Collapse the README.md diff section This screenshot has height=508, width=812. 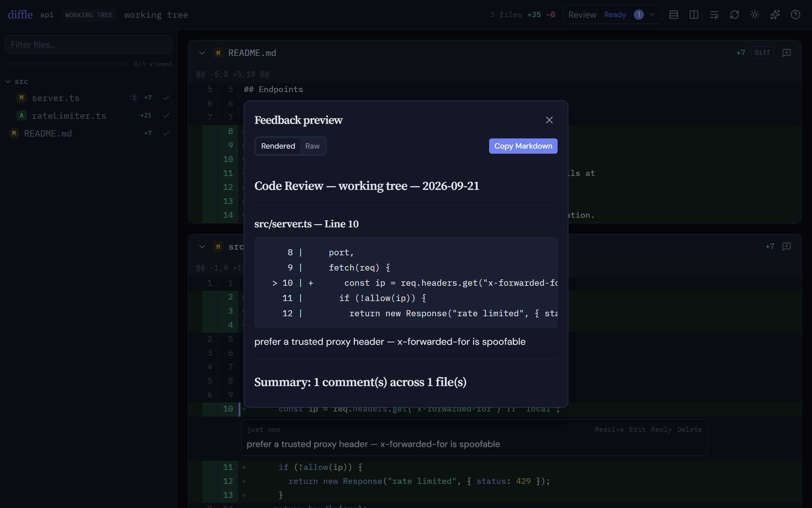coord(202,53)
